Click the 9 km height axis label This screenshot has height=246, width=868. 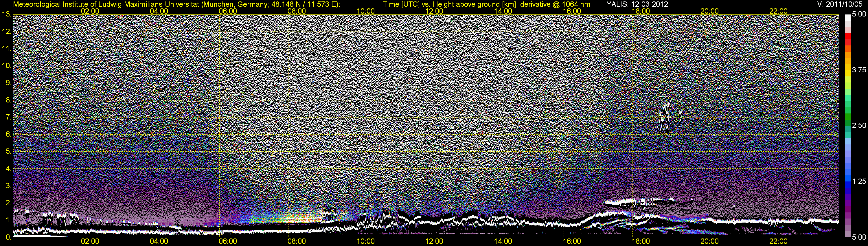point(8,83)
